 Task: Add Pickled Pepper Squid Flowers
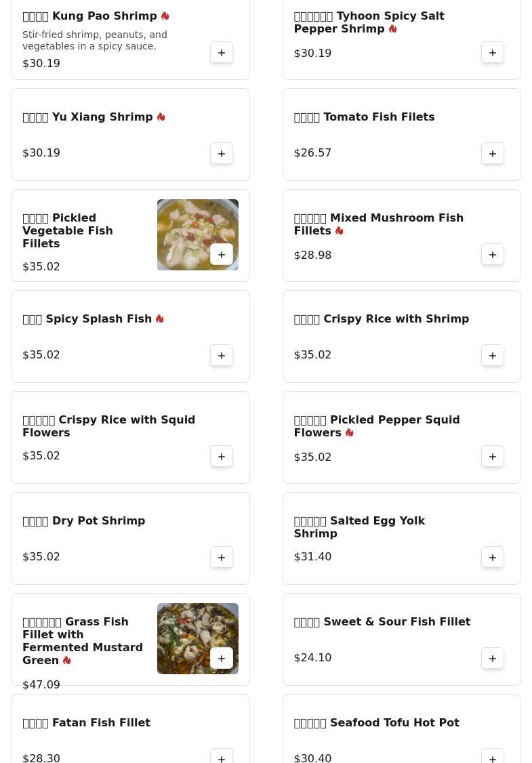pyautogui.click(x=493, y=457)
